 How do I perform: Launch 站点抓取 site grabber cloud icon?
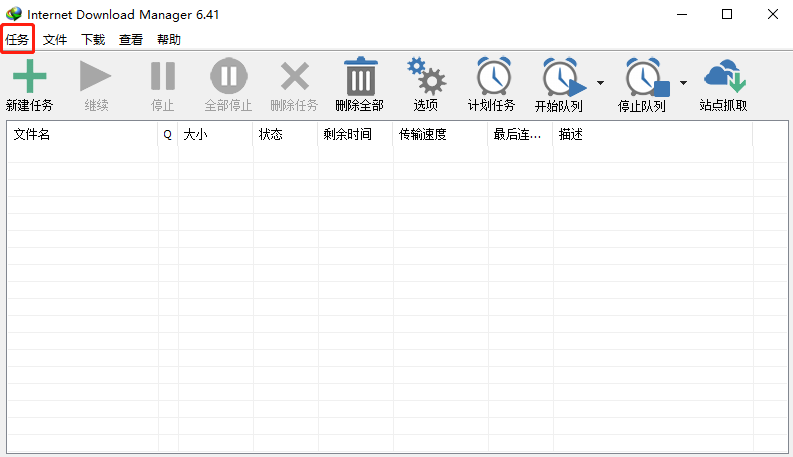(724, 78)
